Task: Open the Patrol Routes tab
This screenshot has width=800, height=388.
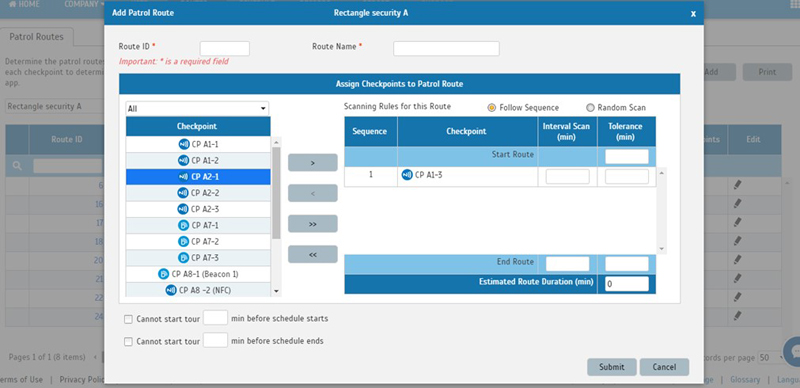Action: pos(37,37)
